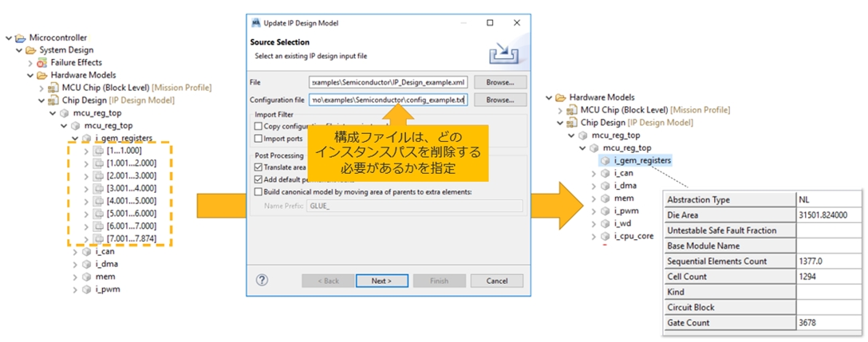Uncheck the Translate area checkbox
The height and width of the screenshot is (342, 868).
tap(258, 167)
